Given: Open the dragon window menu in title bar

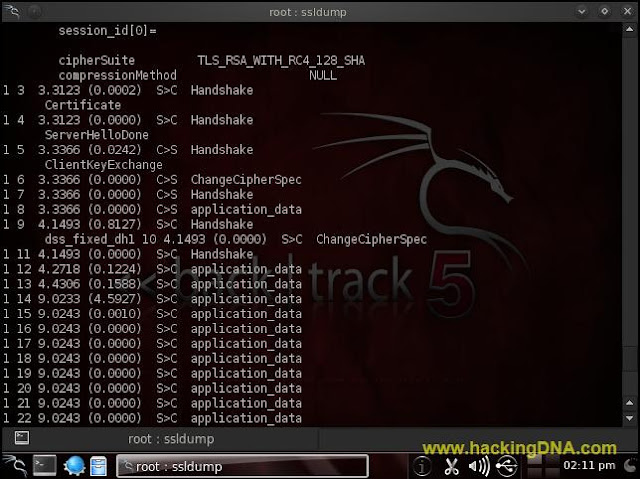Looking at the screenshot, I should point(12,11).
